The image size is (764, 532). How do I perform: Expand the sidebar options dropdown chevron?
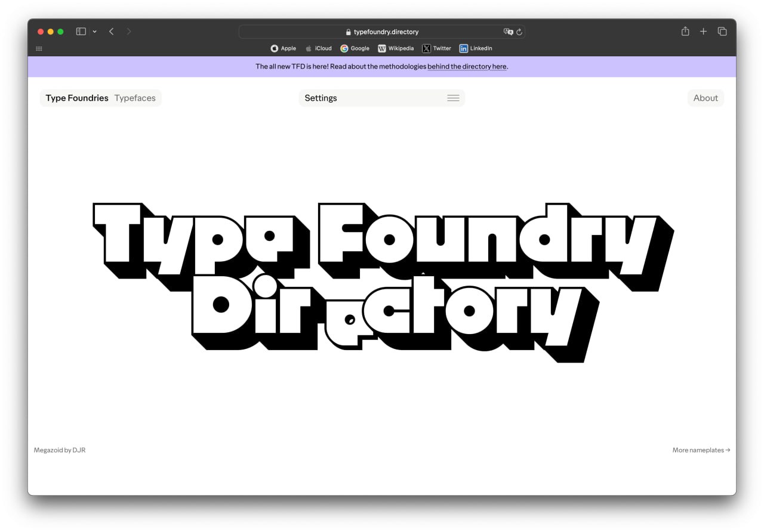pyautogui.click(x=94, y=32)
